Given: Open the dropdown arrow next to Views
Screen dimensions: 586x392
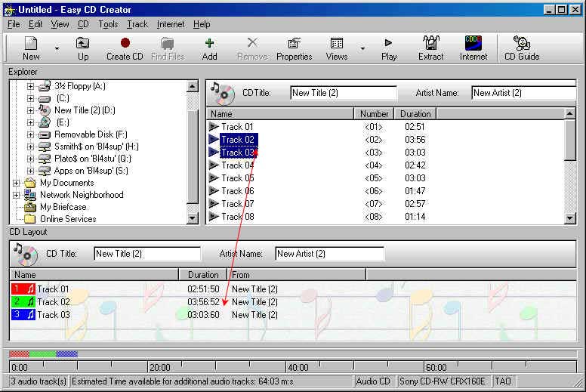Looking at the screenshot, I should (362, 48).
